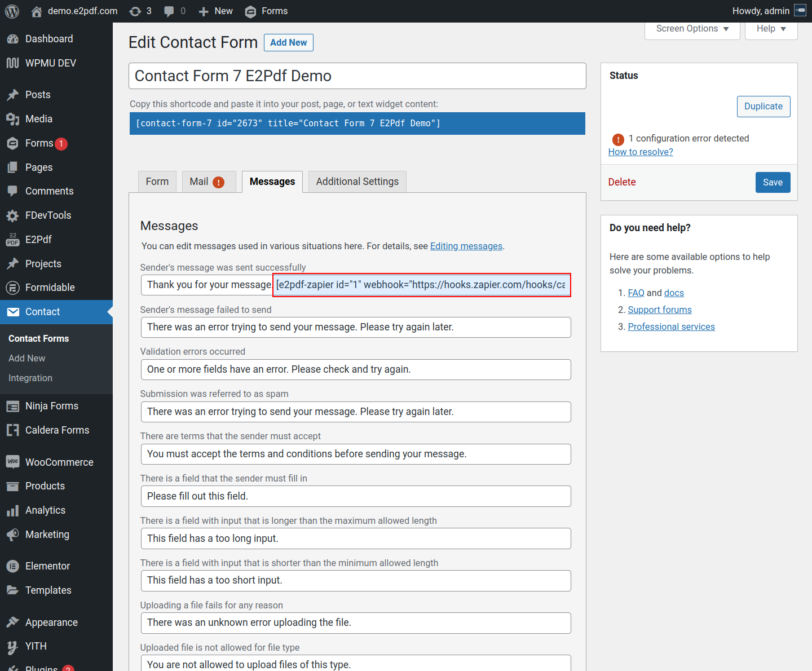Open Analytics from sidebar menu
This screenshot has height=671, width=812.
pyautogui.click(x=45, y=510)
